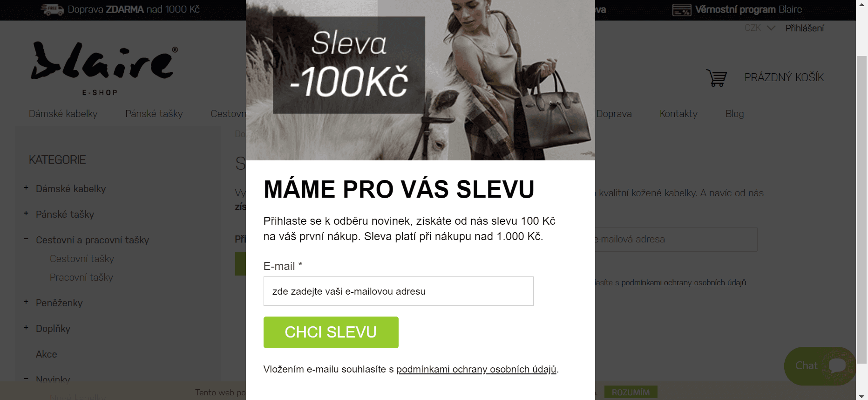Open the Kontakty menu item

coord(678,114)
